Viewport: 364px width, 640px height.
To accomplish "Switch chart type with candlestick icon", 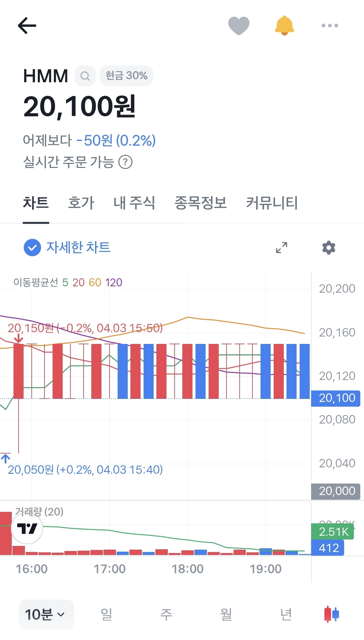I will (x=332, y=614).
